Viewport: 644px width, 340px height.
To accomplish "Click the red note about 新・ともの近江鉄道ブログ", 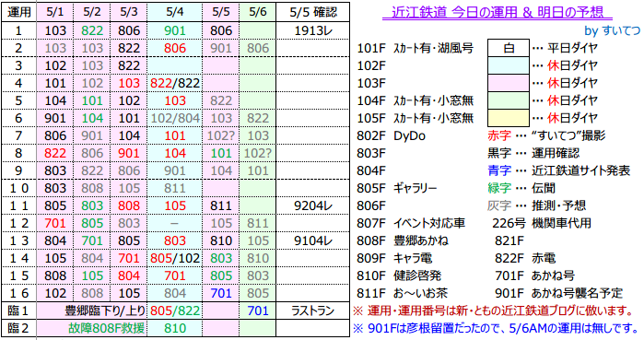I will coord(493,311).
